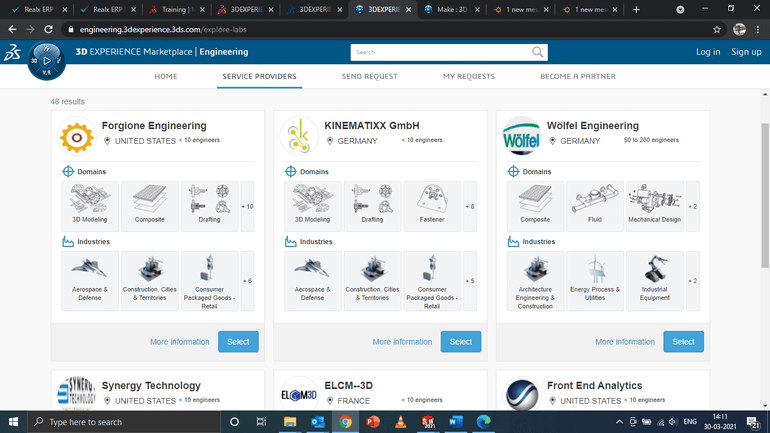This screenshot has height=433, width=770.
Task: Expand +2 more industries in Wölfel Engineering
Action: click(x=692, y=281)
